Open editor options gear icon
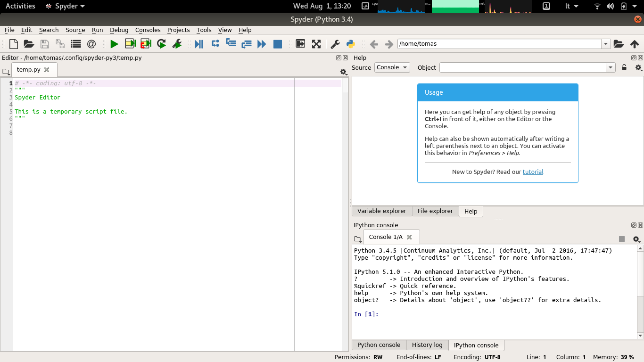 coord(344,72)
